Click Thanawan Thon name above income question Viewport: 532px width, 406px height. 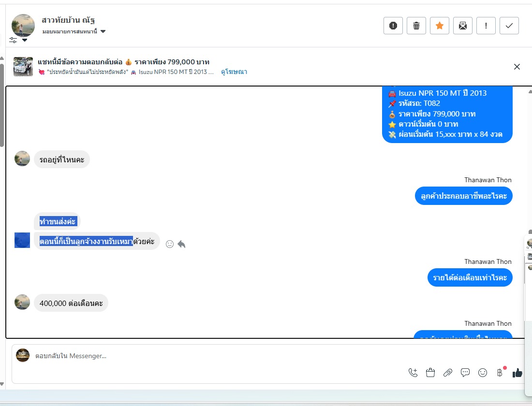coord(488,262)
